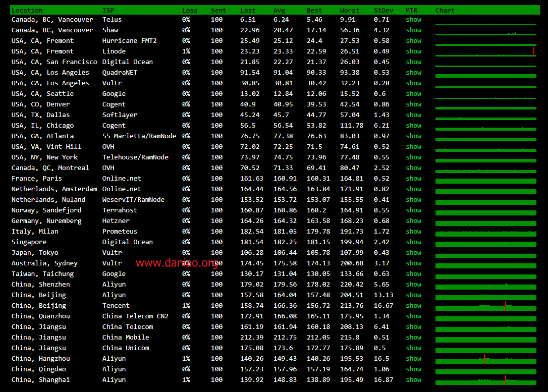Viewport: 548px width, 392px height.
Task: Open show for Qingdao Aliyun row
Action: 413,369
